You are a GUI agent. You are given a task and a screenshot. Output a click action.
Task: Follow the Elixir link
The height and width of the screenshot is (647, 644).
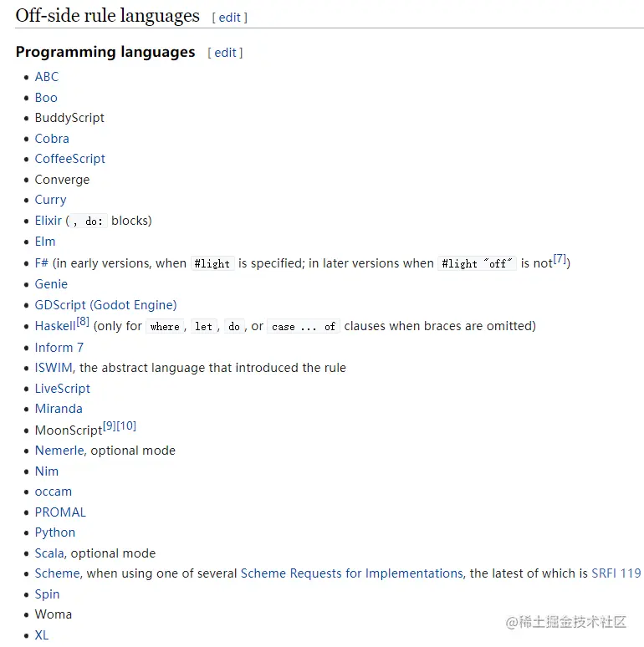pyautogui.click(x=49, y=221)
